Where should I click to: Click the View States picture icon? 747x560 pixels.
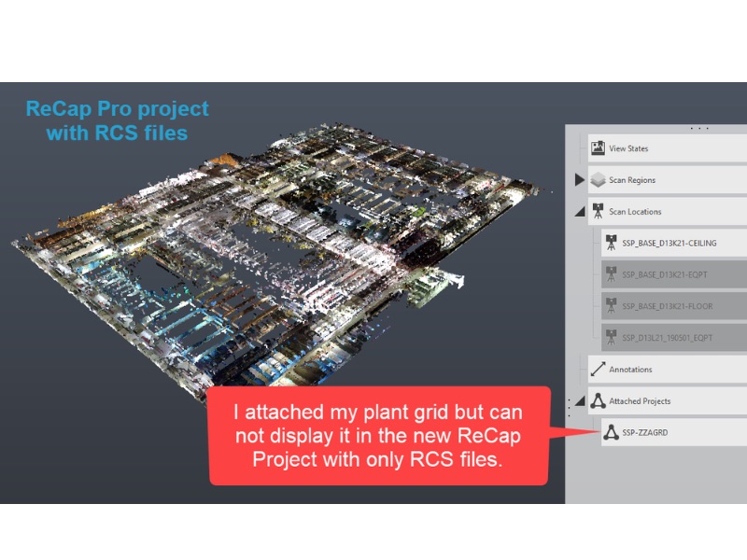tap(598, 148)
